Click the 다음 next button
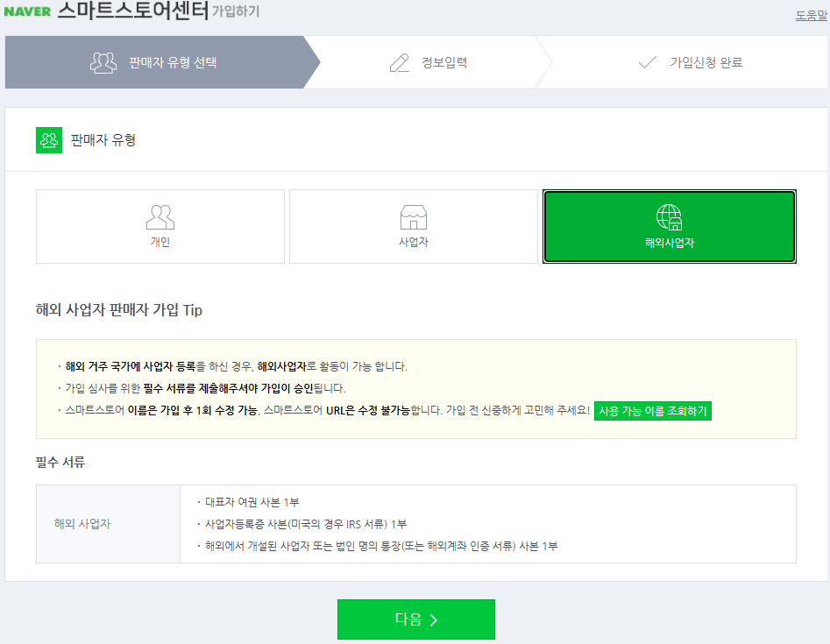 [416, 619]
